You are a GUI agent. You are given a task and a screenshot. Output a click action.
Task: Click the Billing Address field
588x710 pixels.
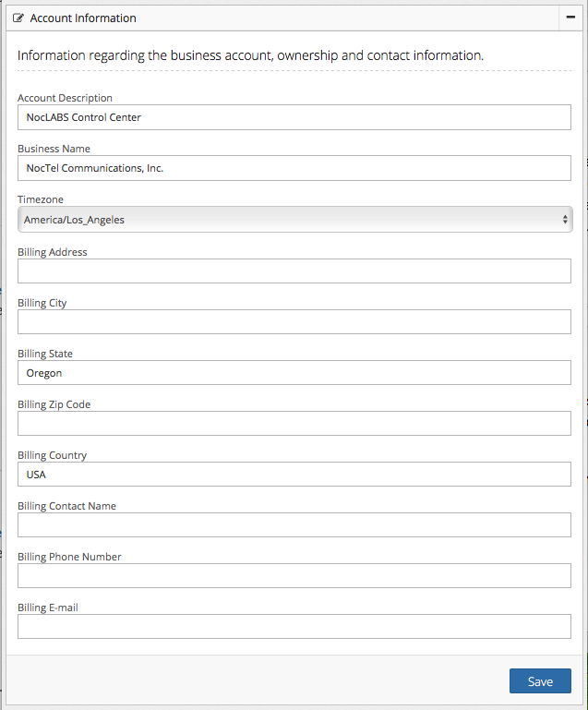point(294,271)
